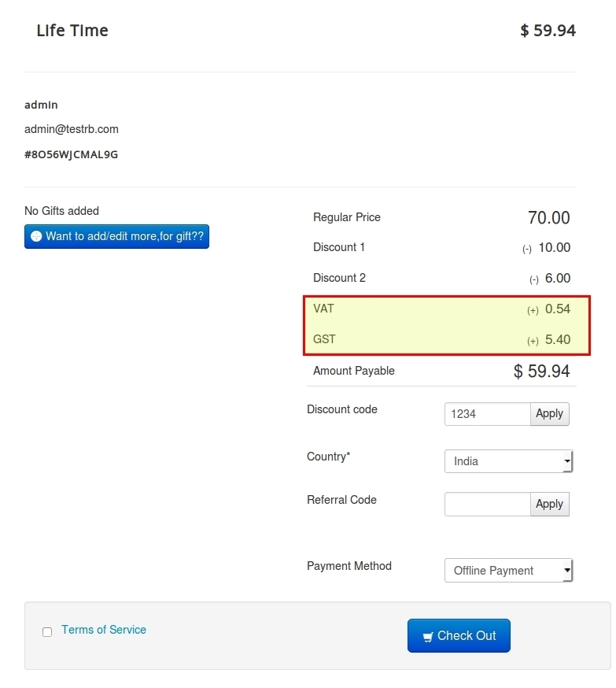Click the 'Payment Method' field label
616x688 pixels.
coord(349,566)
